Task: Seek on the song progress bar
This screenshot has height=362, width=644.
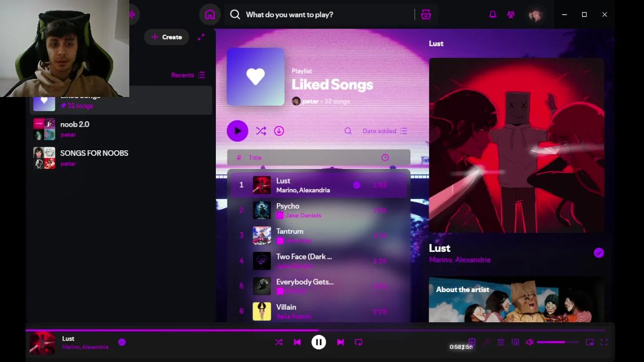Action: click(315, 330)
